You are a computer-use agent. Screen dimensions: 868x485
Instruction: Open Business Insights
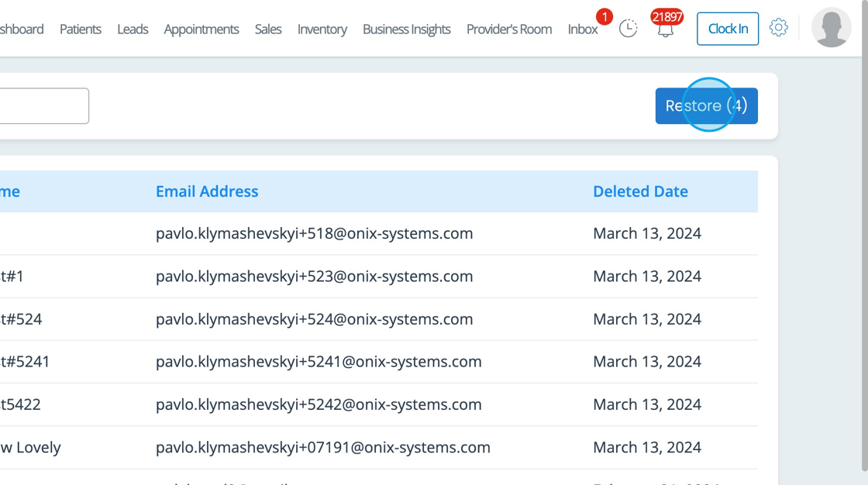pos(406,29)
